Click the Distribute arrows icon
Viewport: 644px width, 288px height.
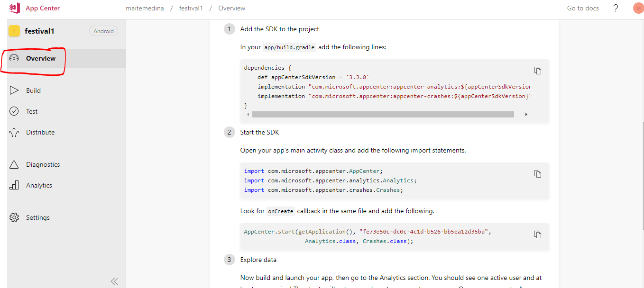click(14, 132)
